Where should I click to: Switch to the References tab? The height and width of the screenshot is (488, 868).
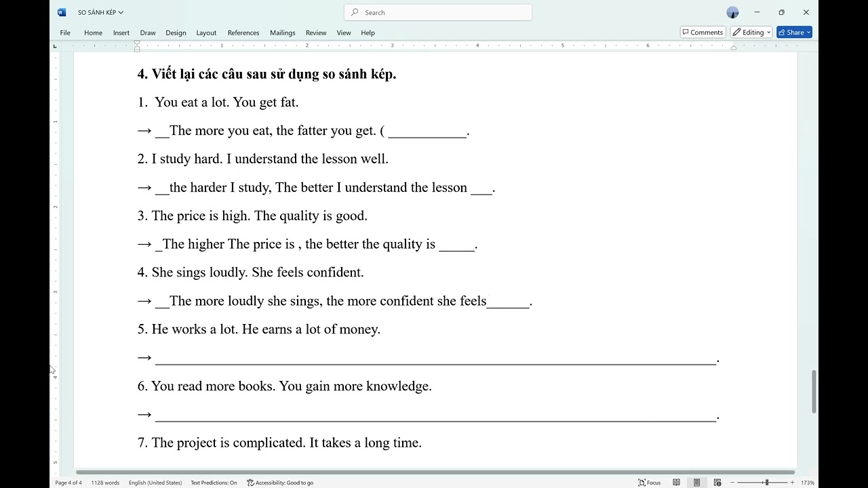[x=243, y=33]
